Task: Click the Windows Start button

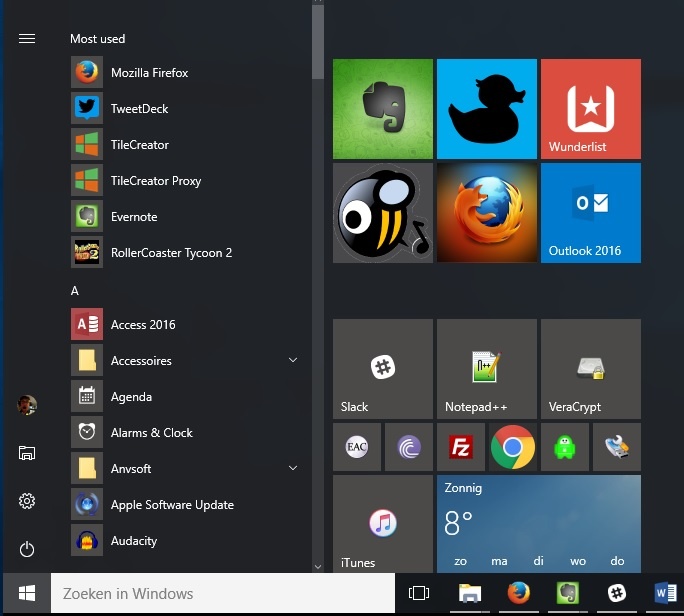Action: coord(27,593)
